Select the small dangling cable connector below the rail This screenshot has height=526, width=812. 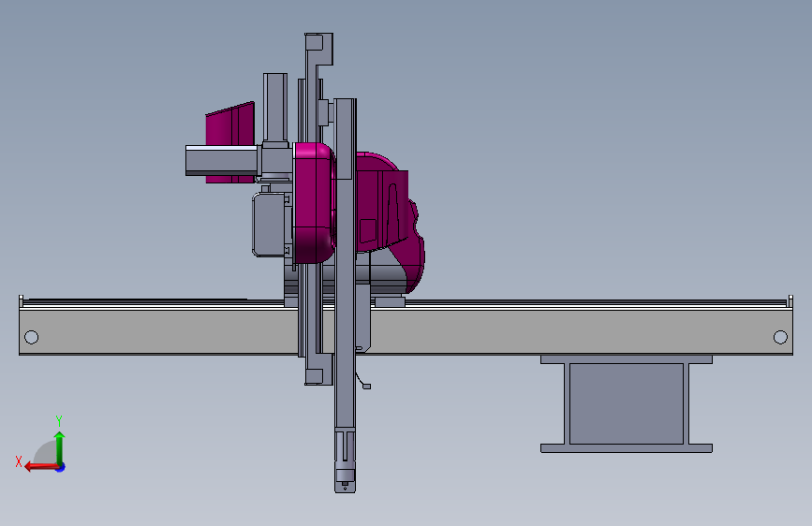point(366,387)
